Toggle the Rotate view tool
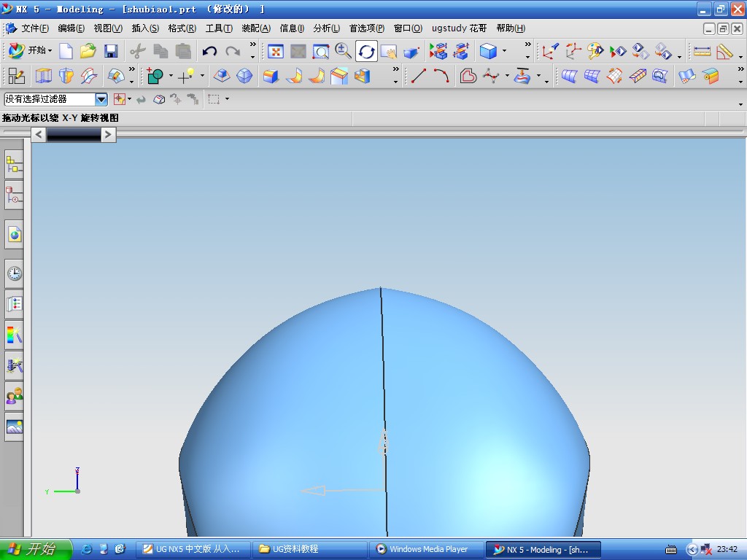Viewport: 747px width, 560px height. point(366,51)
